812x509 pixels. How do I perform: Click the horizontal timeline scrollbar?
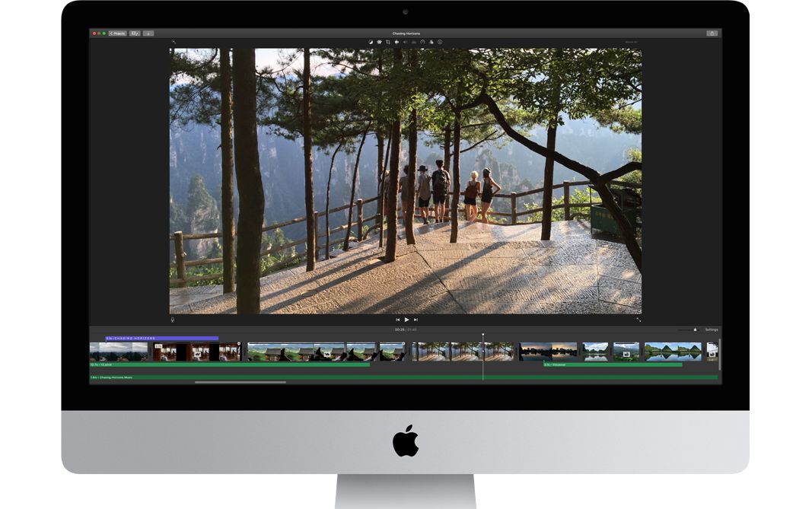pos(240,382)
